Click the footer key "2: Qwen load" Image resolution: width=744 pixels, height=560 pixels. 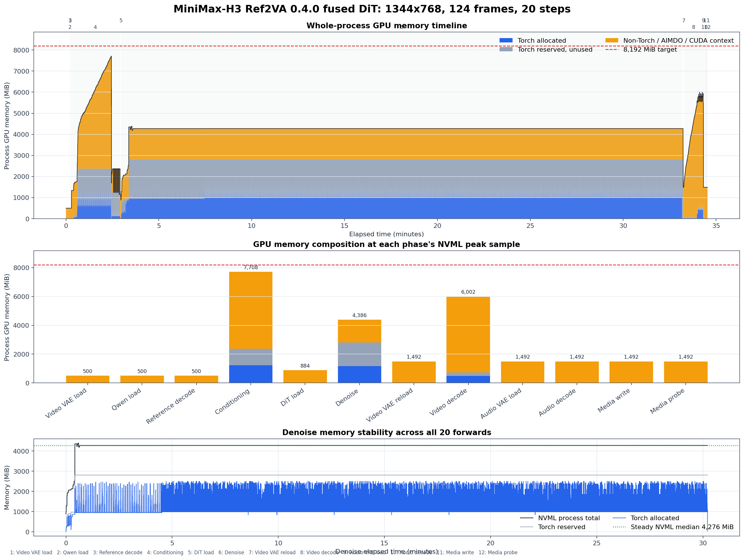[x=73, y=552]
